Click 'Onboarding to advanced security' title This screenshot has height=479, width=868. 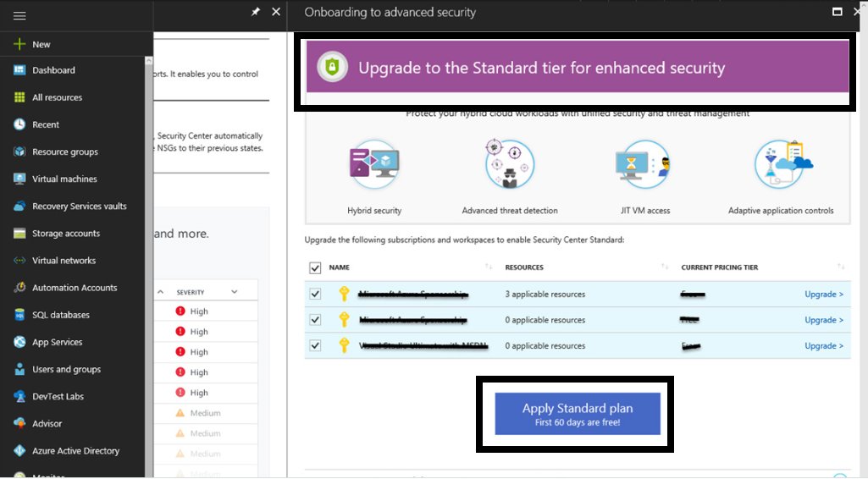coord(390,12)
